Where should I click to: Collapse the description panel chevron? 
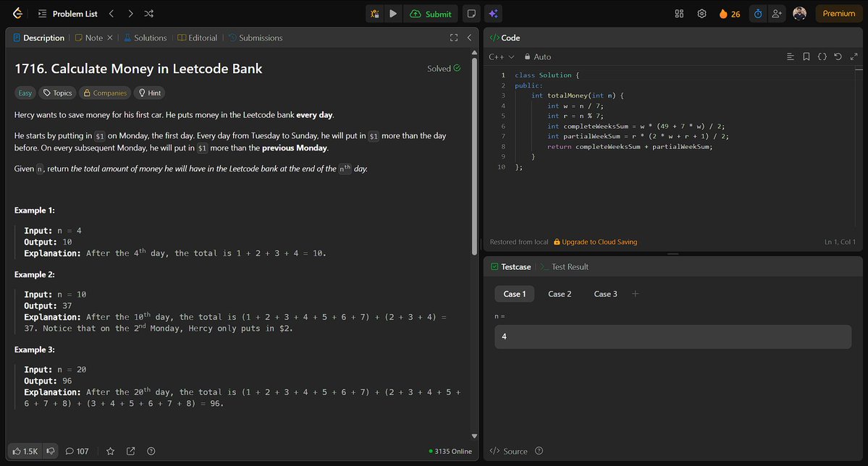pos(469,38)
